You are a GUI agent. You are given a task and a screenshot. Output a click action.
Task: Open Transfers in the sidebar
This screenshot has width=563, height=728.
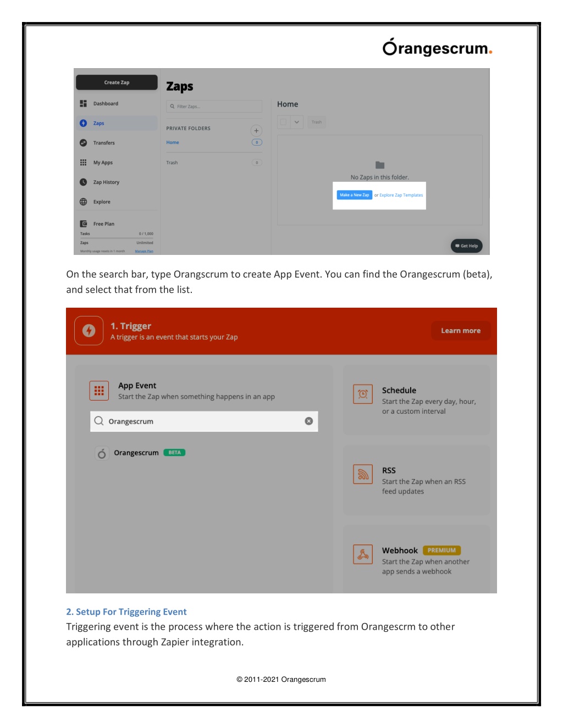point(117,143)
